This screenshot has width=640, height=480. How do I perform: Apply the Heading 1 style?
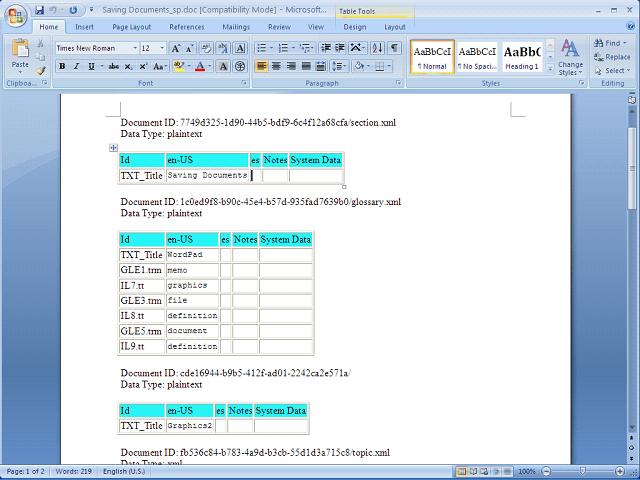[x=522, y=57]
